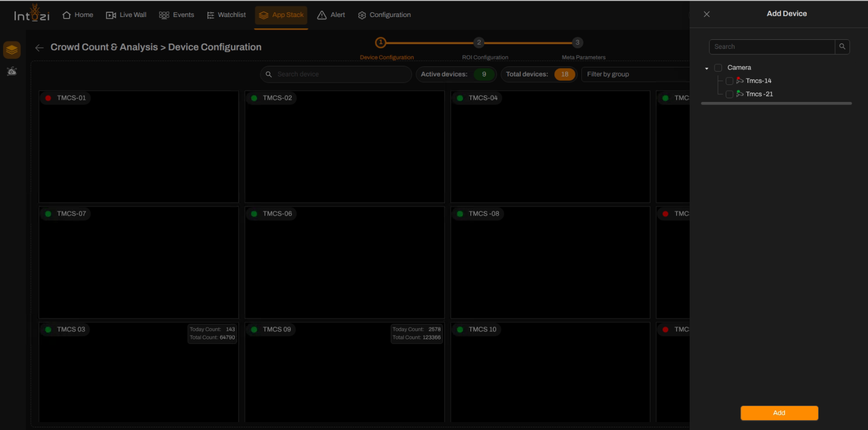This screenshot has width=868, height=430.
Task: Click the green status dot of TMCS -08
Action: pyautogui.click(x=460, y=214)
